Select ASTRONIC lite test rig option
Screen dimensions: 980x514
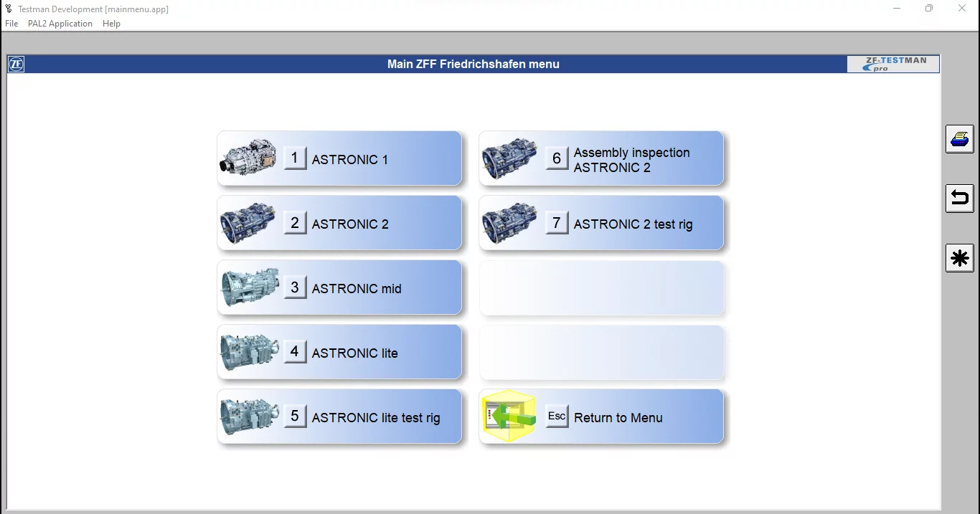(375, 417)
